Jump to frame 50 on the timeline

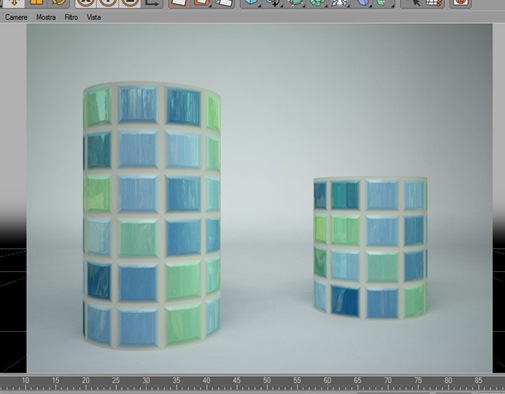267,380
